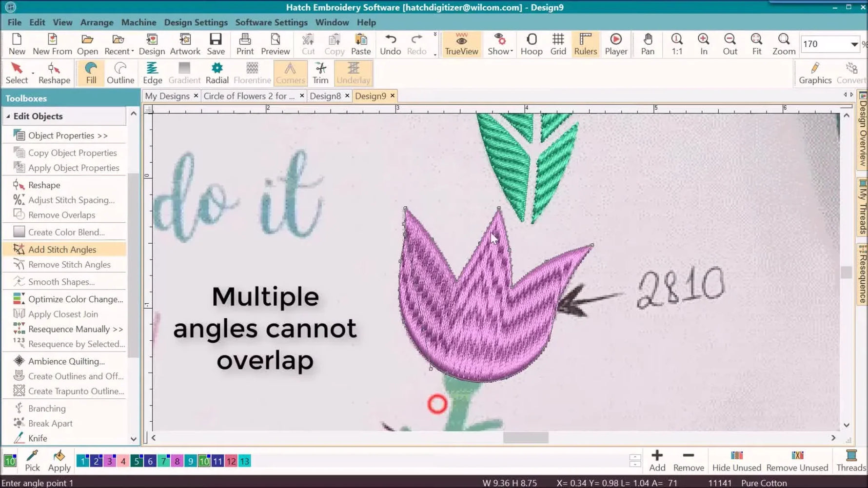Open the New From template icon
868x488 pixels.
click(52, 44)
